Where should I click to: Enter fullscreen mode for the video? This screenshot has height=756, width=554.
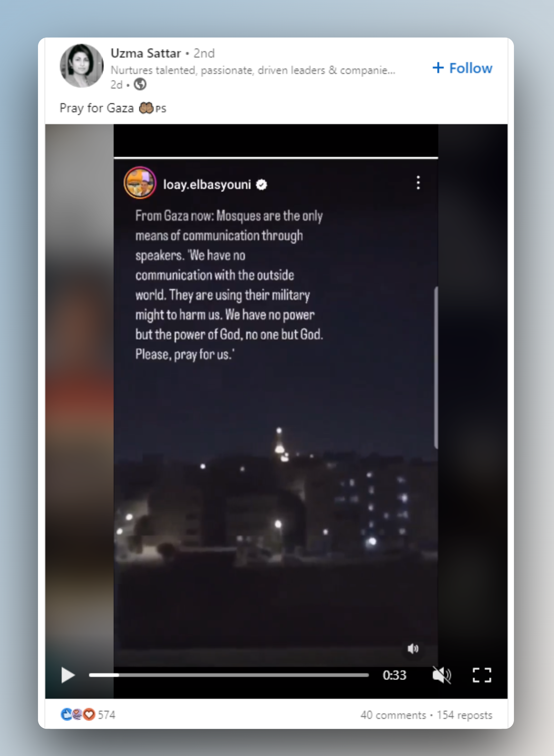[x=482, y=675]
